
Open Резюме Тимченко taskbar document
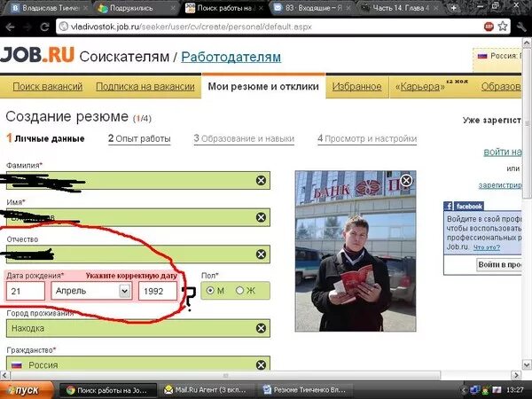click(x=307, y=390)
